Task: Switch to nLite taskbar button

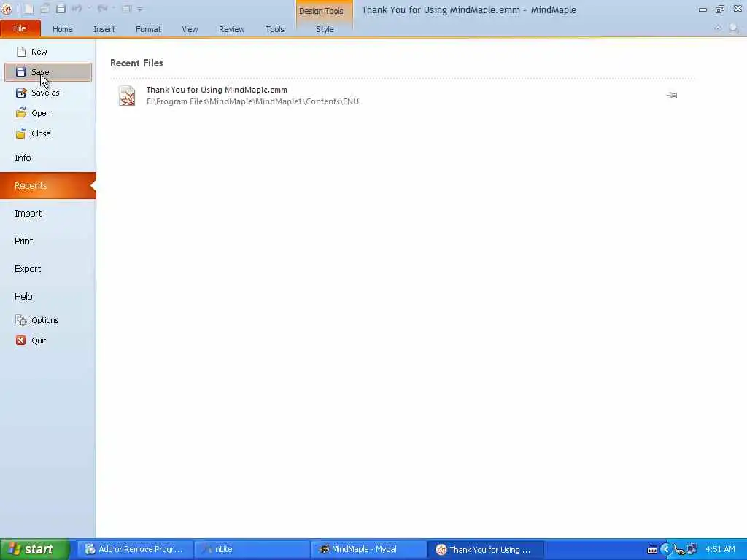Action: [252, 549]
